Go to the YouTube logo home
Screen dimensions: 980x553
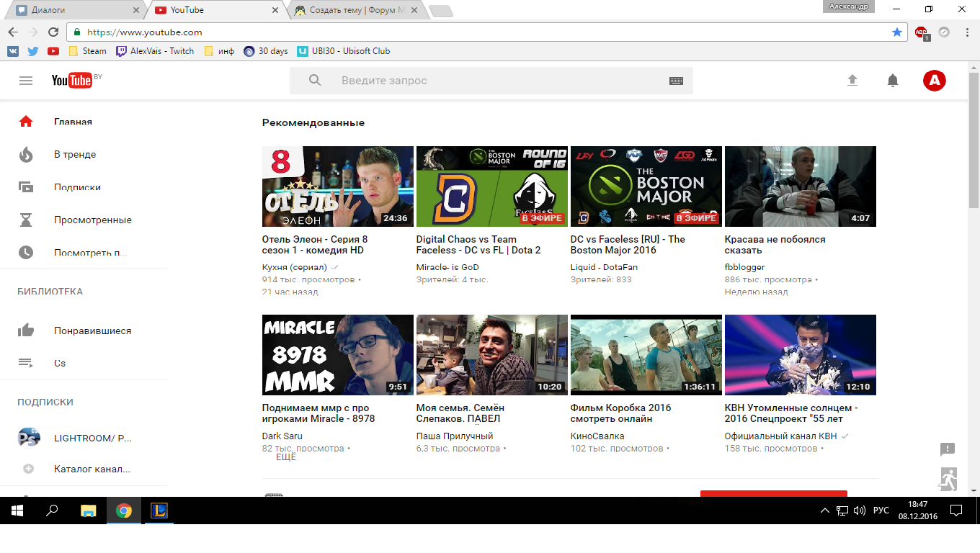pos(72,80)
